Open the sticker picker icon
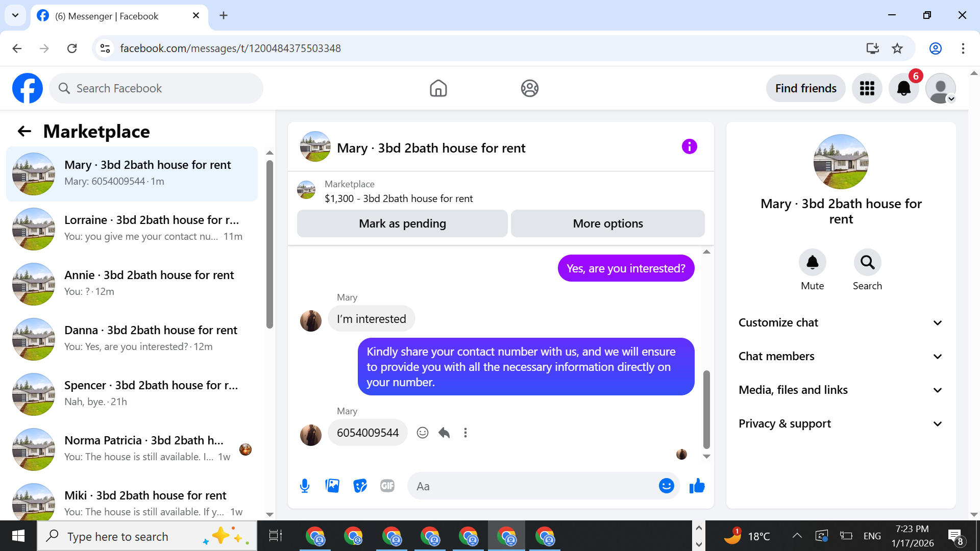Viewport: 980px width, 551px height. click(360, 486)
